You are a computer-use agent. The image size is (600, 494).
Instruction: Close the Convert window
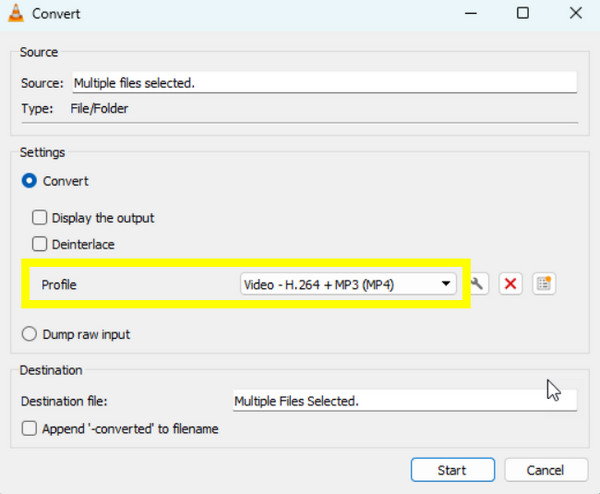(576, 13)
